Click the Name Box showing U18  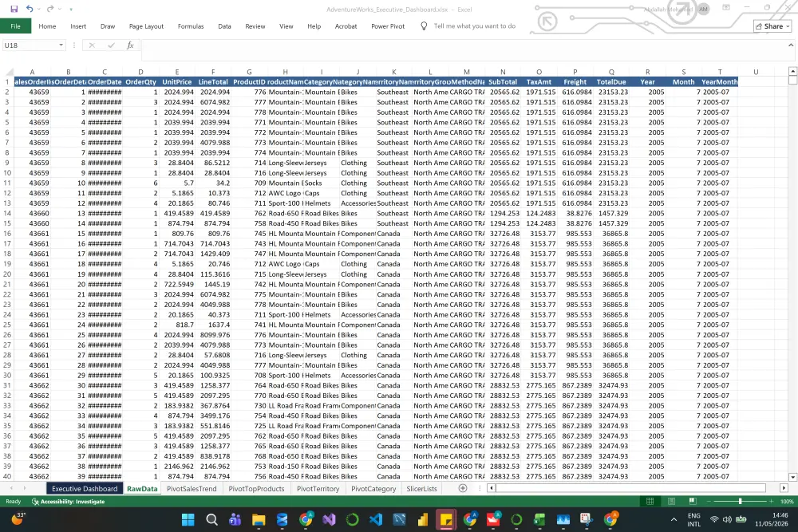click(30, 45)
